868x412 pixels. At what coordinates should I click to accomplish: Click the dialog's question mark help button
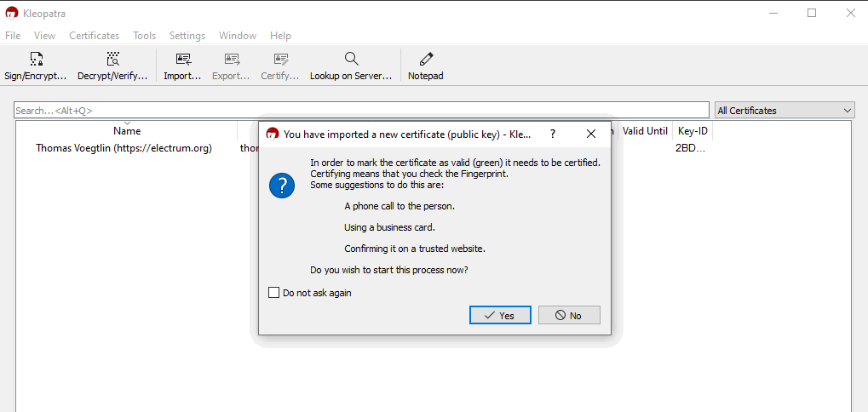click(x=553, y=134)
